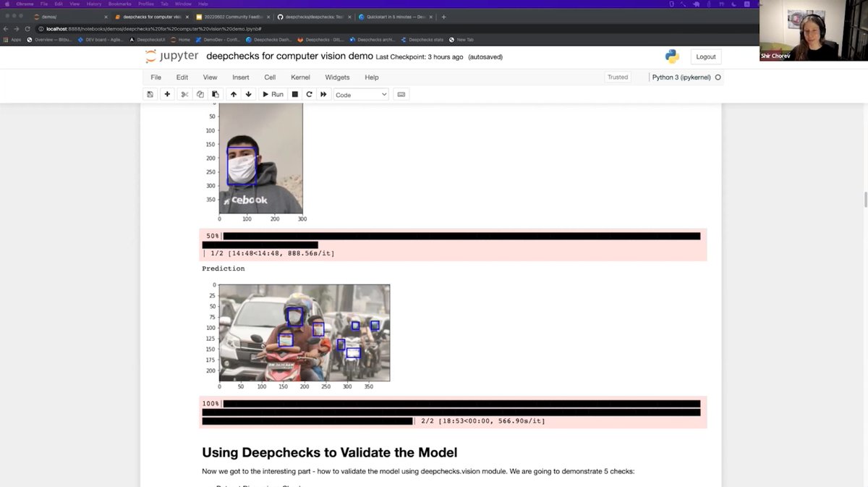Switch to deepchecks GitHub browser tab
Screen dimensions: 868x487
(313, 17)
